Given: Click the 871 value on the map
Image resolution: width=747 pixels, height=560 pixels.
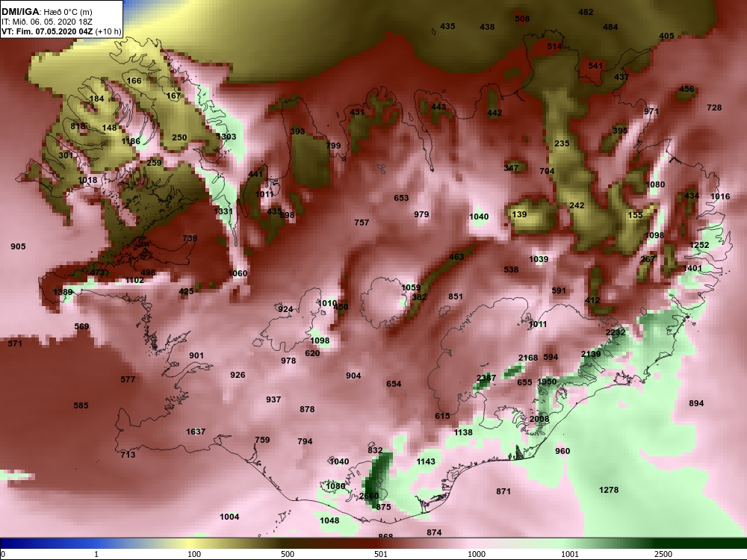Looking at the screenshot, I should pyautogui.click(x=503, y=491).
